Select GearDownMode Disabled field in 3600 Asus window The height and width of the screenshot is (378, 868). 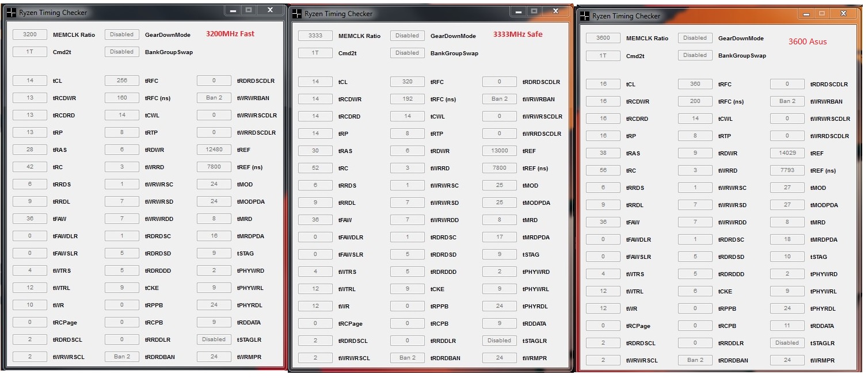695,38
